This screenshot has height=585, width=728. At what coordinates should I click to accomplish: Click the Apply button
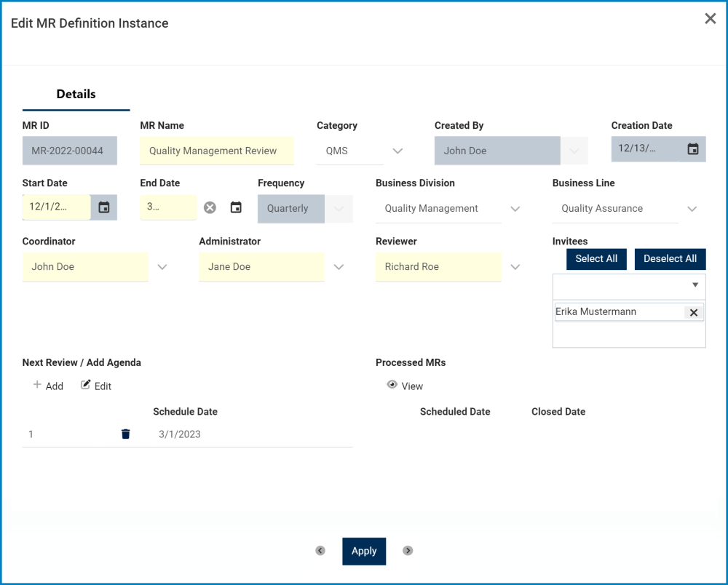pyautogui.click(x=364, y=551)
